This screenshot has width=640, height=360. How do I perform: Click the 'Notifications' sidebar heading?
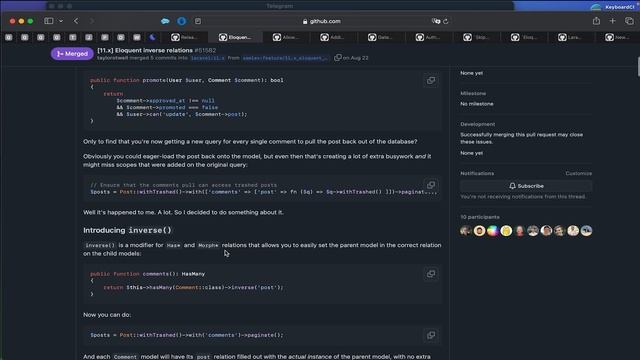click(x=477, y=173)
